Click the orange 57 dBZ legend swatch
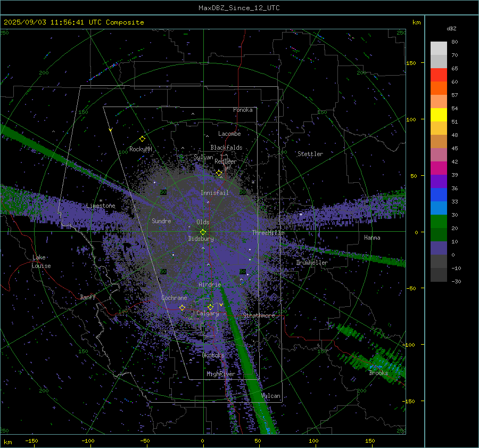Screen dimensions: 479x448 click(439, 88)
